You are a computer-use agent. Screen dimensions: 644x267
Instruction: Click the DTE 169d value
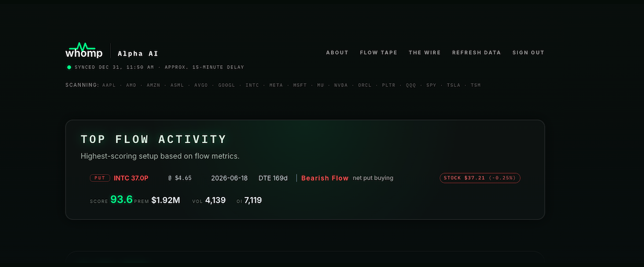pos(273,178)
